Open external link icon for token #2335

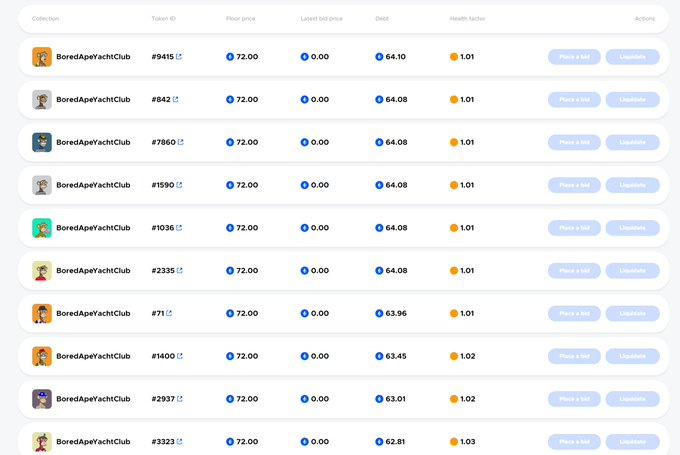[x=180, y=270]
